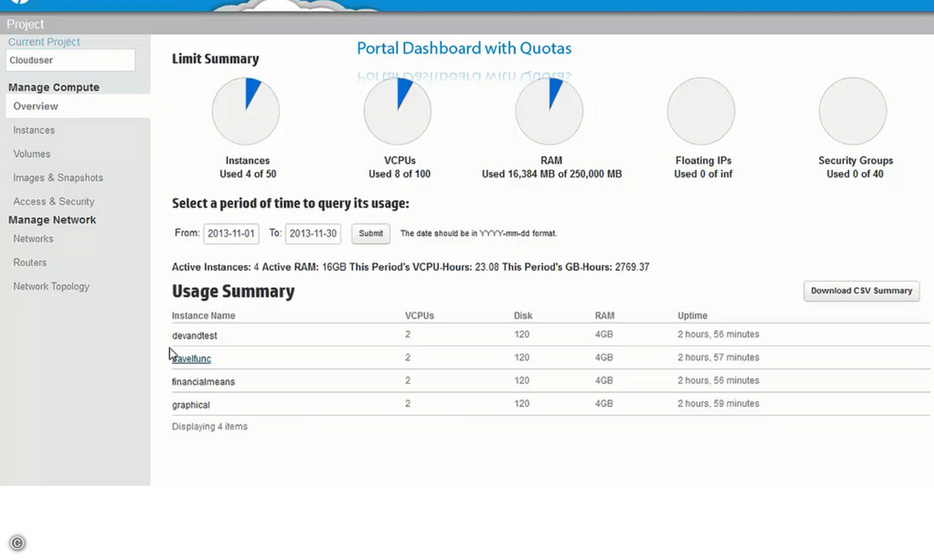Click the Uptime column header
Image resolution: width=934 pixels, height=560 pixels.
pos(693,316)
